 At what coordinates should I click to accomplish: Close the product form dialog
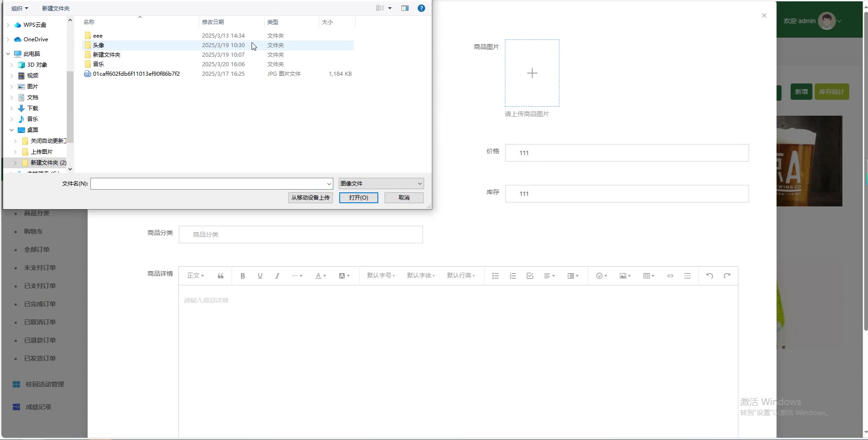(x=764, y=15)
